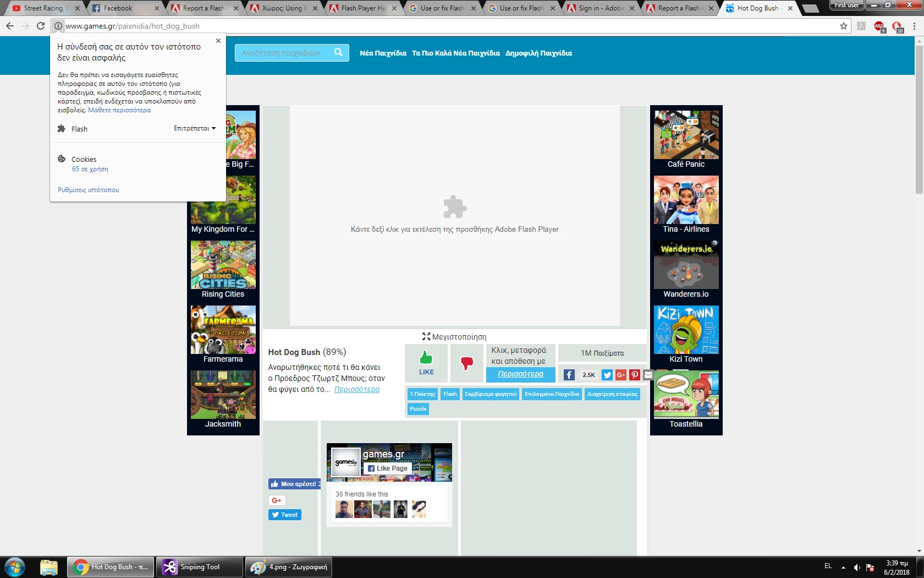
Task: Click 'Μεγιστοποίηση' to maximize the game
Action: coord(454,337)
